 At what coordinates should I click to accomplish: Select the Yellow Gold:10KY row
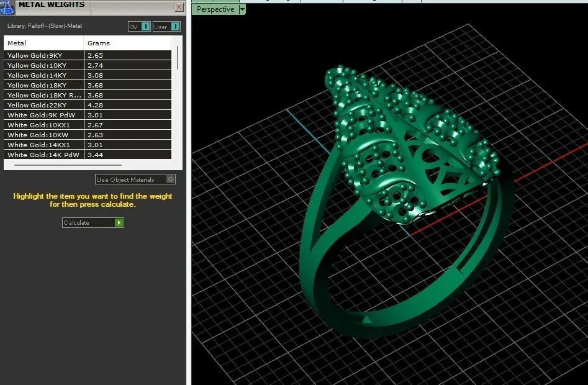(x=88, y=65)
